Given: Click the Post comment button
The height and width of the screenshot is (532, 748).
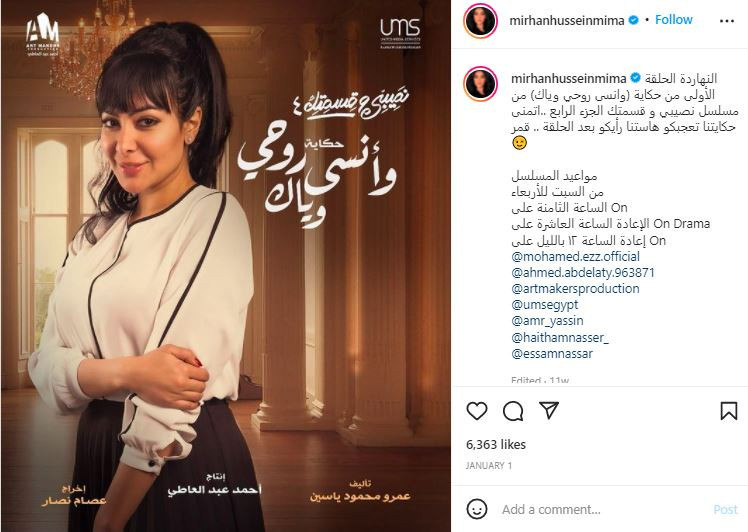Looking at the screenshot, I should 725,509.
